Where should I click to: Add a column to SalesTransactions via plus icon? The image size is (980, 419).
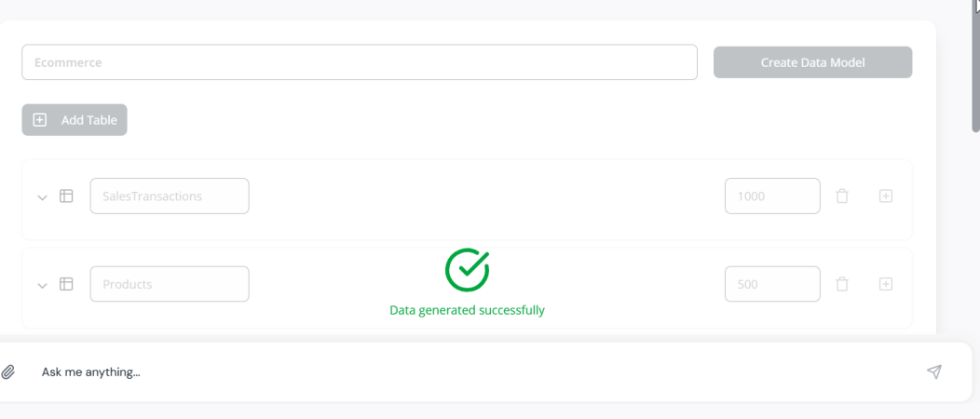pyautogui.click(x=886, y=196)
